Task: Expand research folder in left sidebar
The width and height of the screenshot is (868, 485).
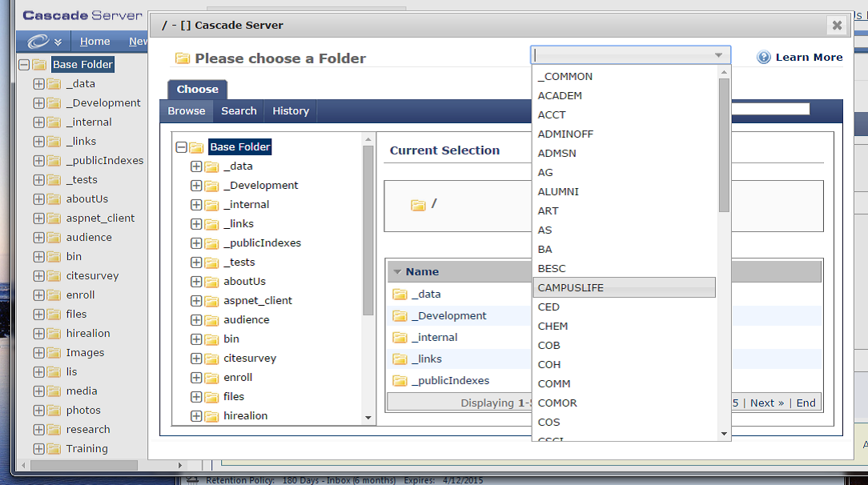Action: [38, 430]
